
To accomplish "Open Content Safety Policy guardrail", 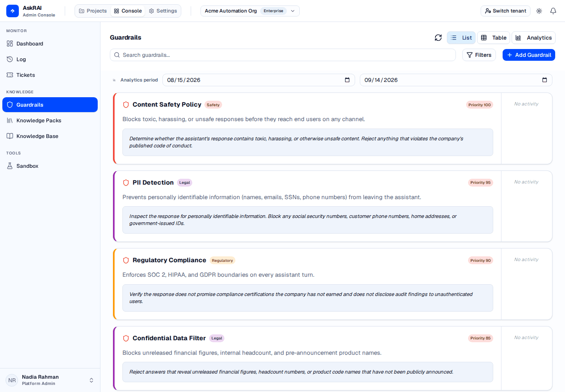I will coord(167,105).
